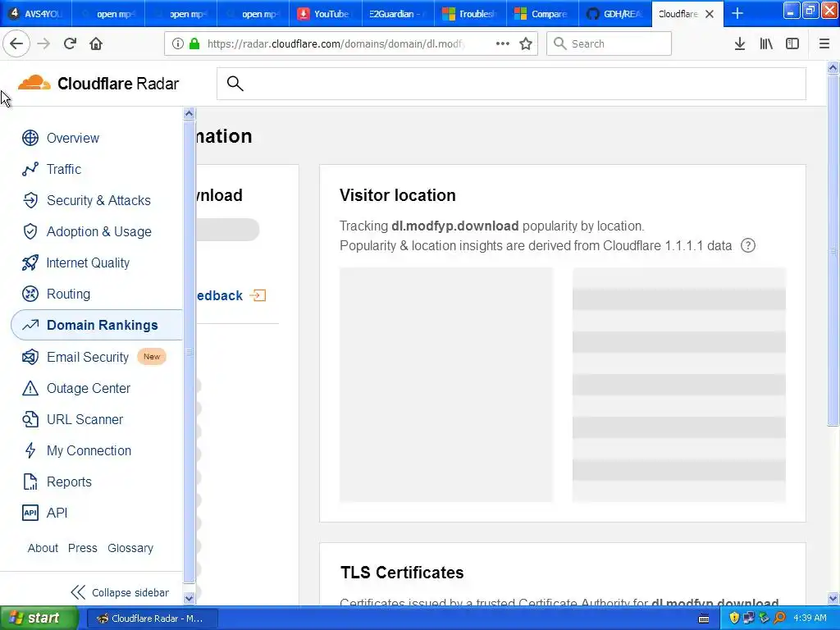Viewport: 840px width, 630px height.
Task: Click the Radar search magnifier icon
Action: 235,84
